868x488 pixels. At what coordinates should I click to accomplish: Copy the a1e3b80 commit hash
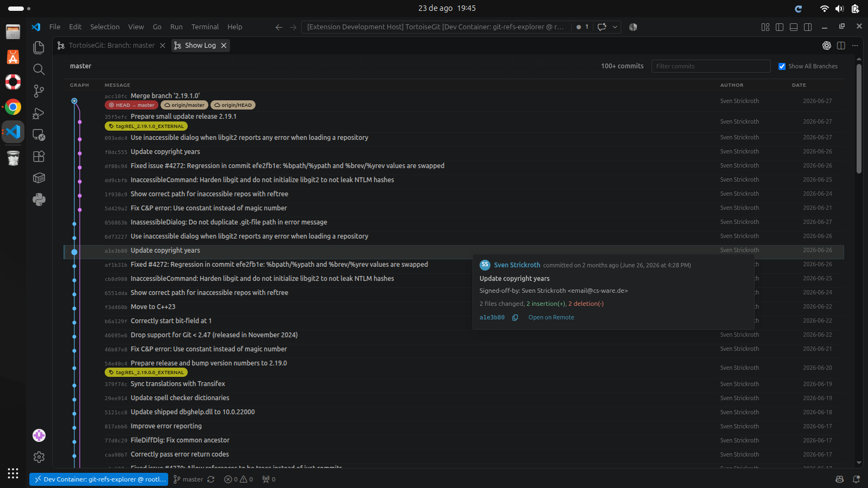pos(515,318)
